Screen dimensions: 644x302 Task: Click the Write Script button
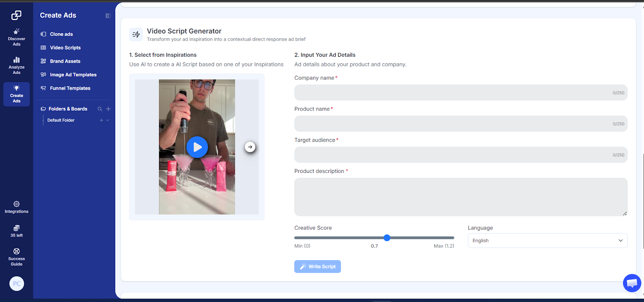tap(317, 267)
